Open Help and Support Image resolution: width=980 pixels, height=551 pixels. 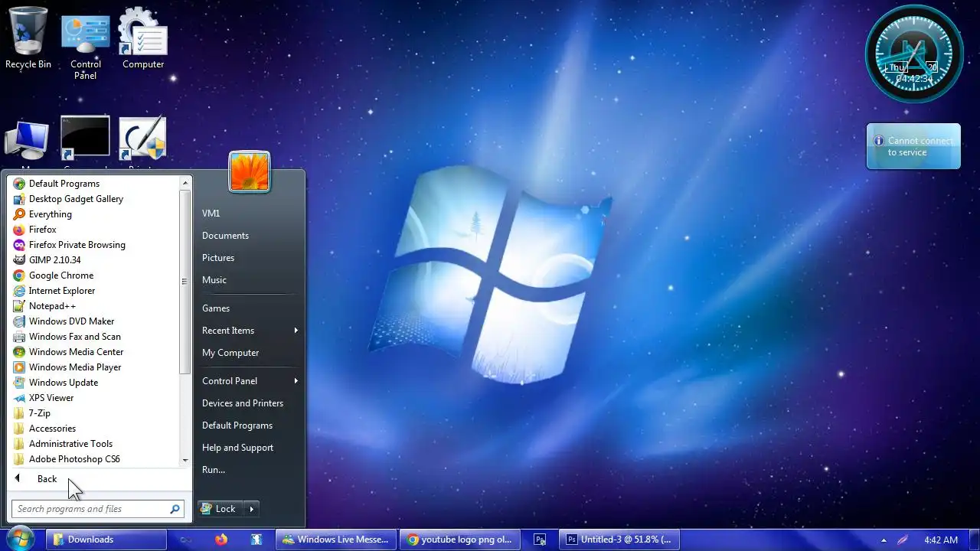[237, 448]
